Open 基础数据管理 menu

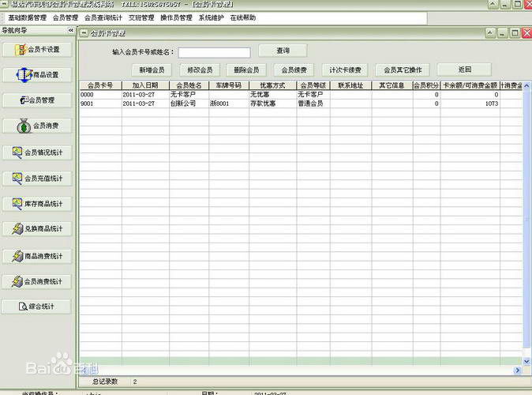(x=27, y=17)
